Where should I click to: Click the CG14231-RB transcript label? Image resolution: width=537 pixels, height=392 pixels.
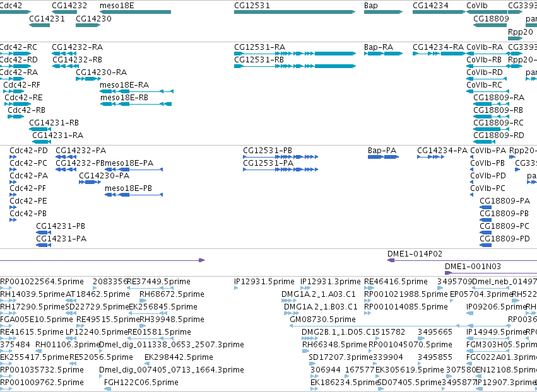point(54,122)
